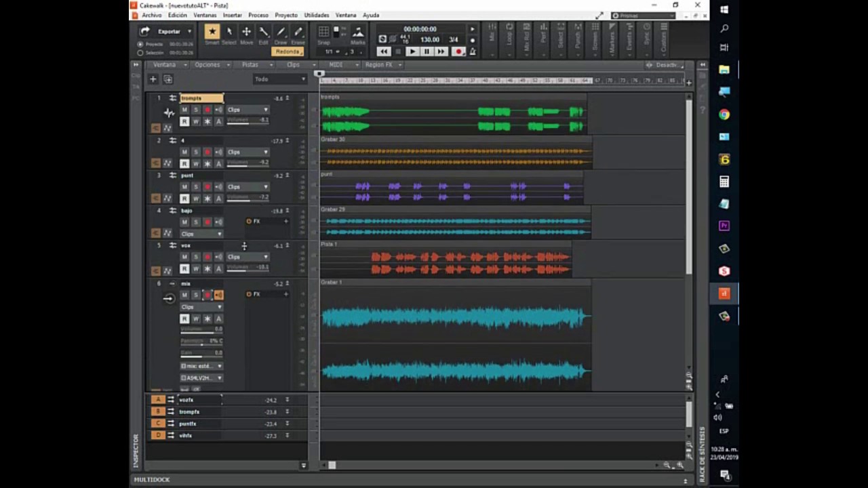Toggle Write automation on punt track
868x488 pixels.
point(196,198)
